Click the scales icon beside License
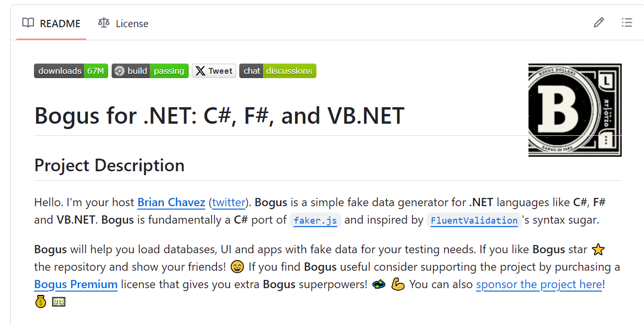This screenshot has height=326, width=644. [x=104, y=23]
